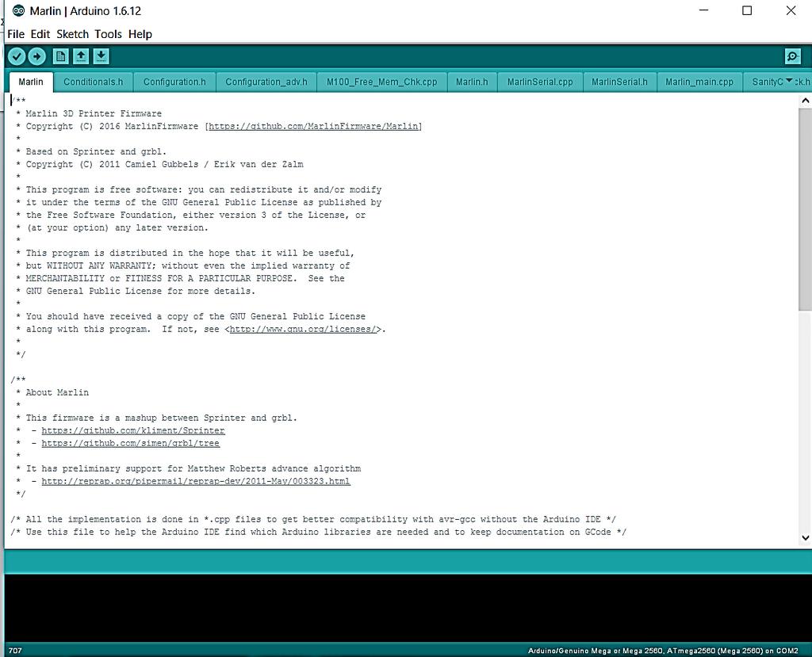Follow the MarlinFirmware GitHub link
Viewport: 812px width, 657px height.
tap(313, 126)
